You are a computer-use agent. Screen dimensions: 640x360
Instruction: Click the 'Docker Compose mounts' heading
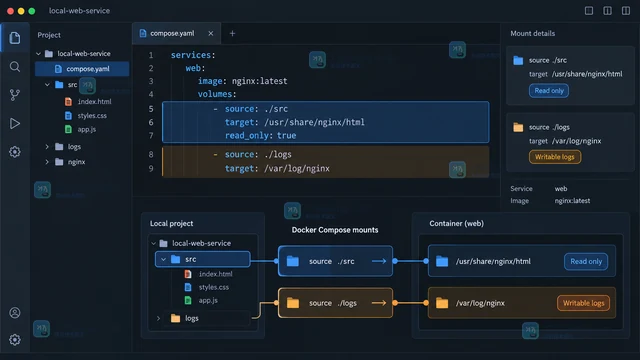point(335,230)
